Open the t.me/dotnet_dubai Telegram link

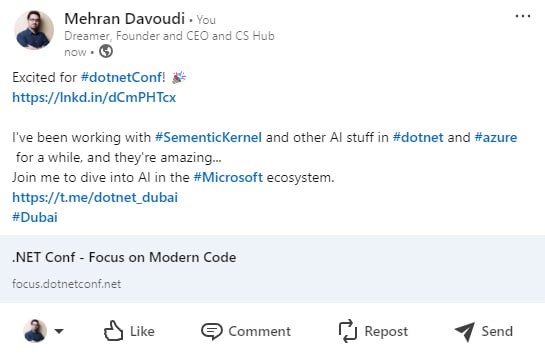95,197
